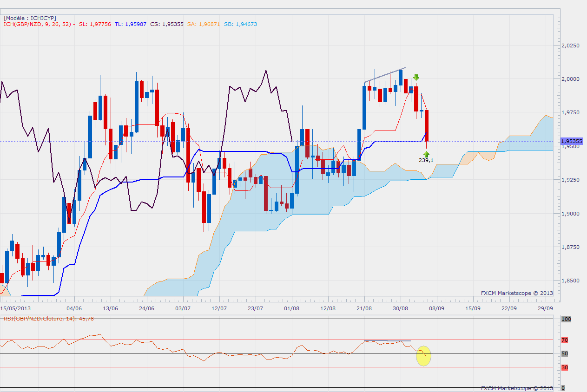587x392 pixels.
Task: Click the 24/06 date label
Action: pyautogui.click(x=146, y=308)
